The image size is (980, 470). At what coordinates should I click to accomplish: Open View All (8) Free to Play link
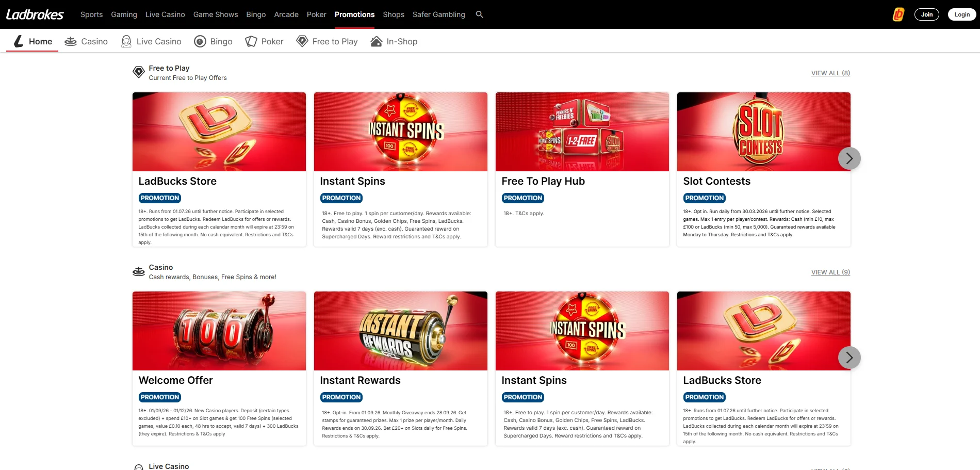[x=830, y=73]
